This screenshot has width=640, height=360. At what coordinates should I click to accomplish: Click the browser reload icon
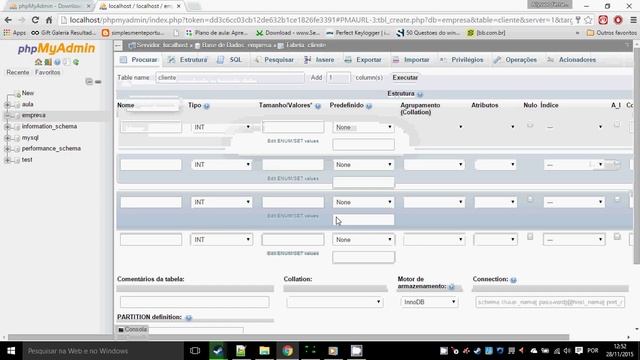35,20
